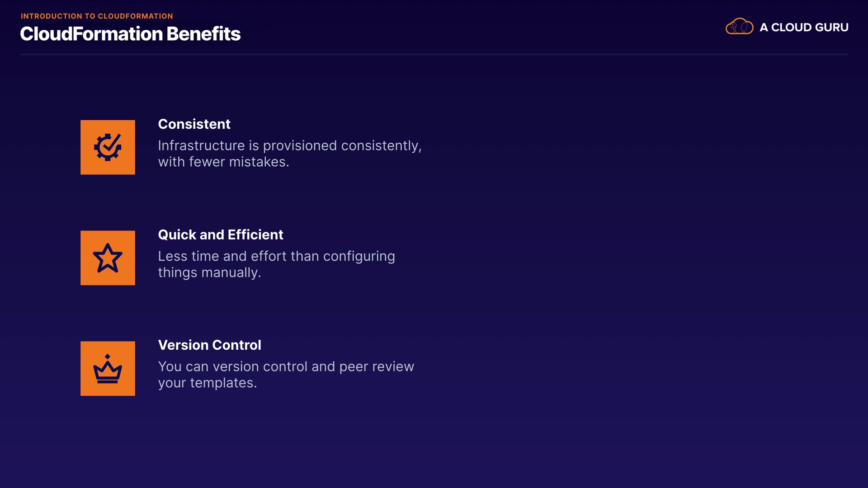Click the 'things manually.' text
This screenshot has width=868, height=488.
pyautogui.click(x=209, y=273)
